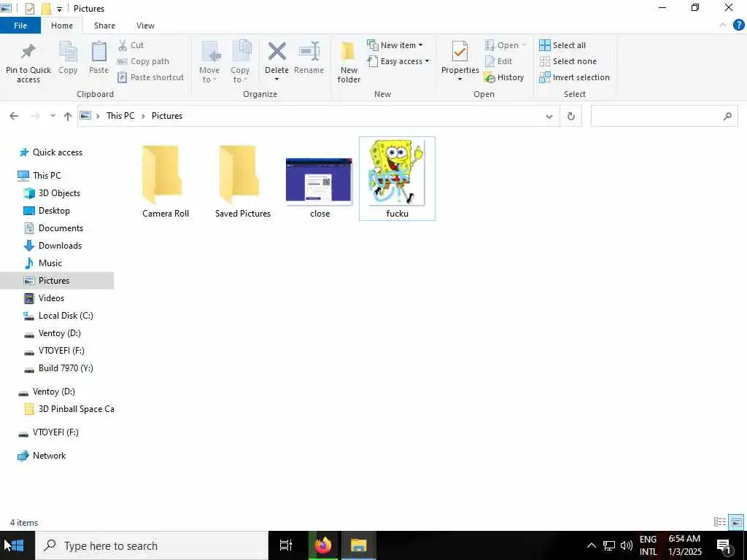Open the Move to menu
Viewport: 747px width, 560px height.
click(x=209, y=62)
